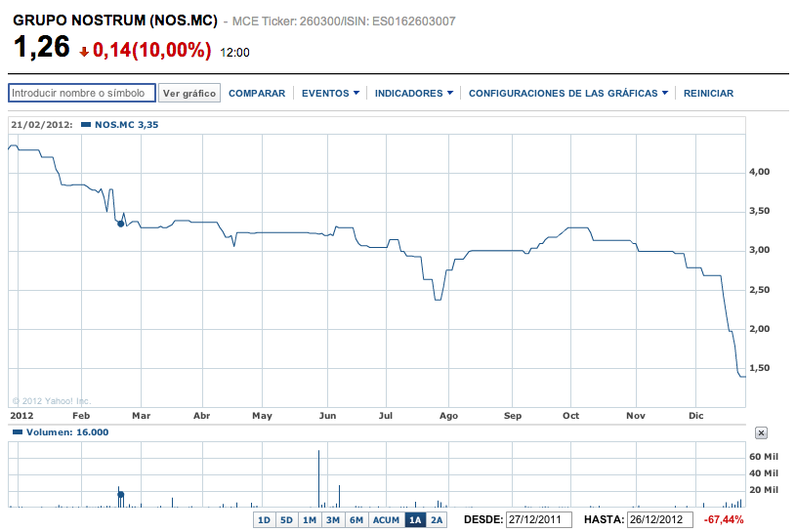Screen dimensions: 796x532
Task: Open CONFIGURACIONES DE LAS GRÁFICAS dropdown
Action: (x=568, y=94)
